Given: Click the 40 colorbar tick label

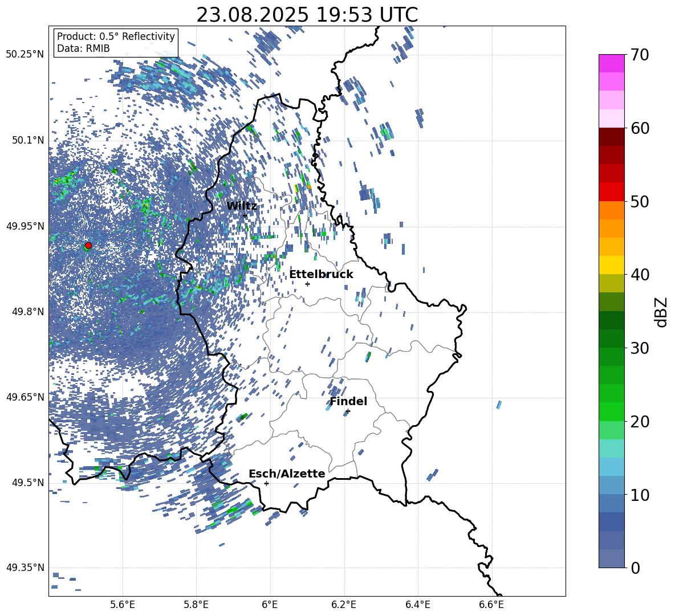Looking at the screenshot, I should point(640,275).
